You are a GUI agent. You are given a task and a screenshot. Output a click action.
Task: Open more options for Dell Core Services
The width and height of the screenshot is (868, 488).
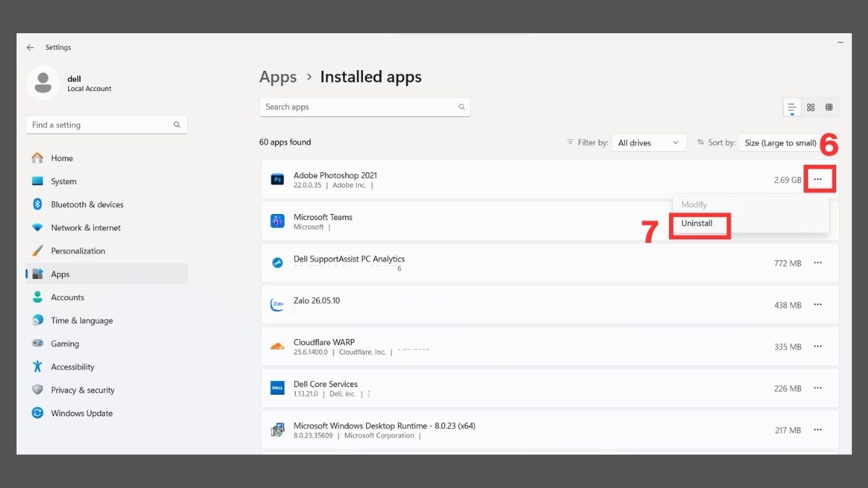(818, 388)
